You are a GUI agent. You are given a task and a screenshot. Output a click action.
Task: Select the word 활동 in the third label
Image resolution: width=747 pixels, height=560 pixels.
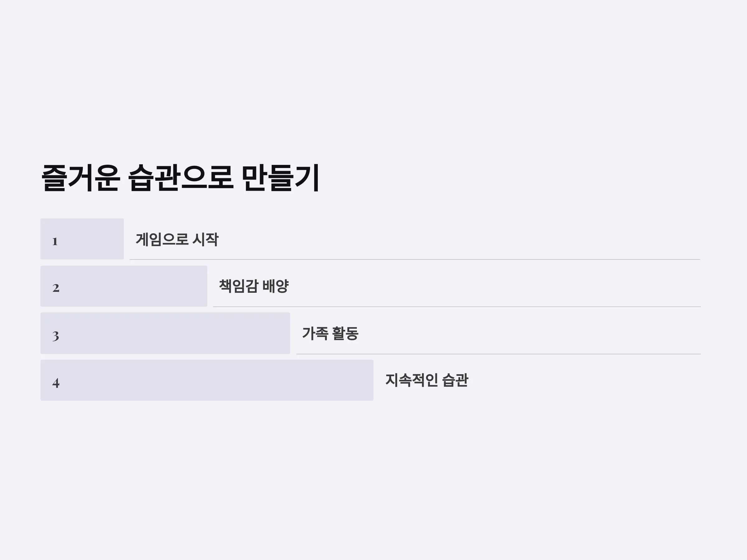point(345,333)
